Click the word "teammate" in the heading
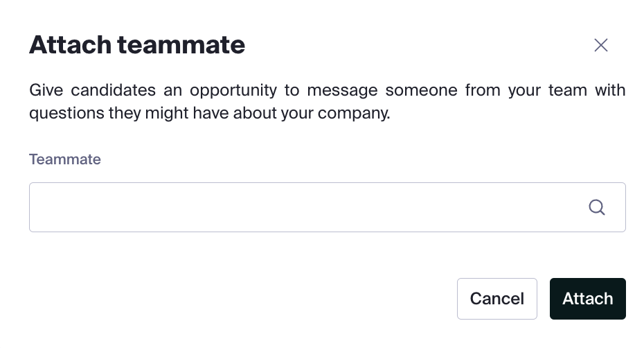The width and height of the screenshot is (644, 348). pyautogui.click(x=181, y=44)
